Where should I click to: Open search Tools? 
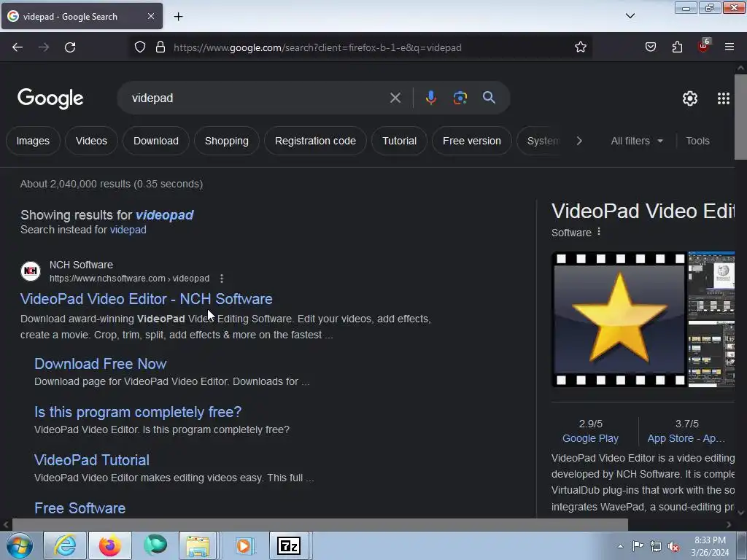coord(697,141)
